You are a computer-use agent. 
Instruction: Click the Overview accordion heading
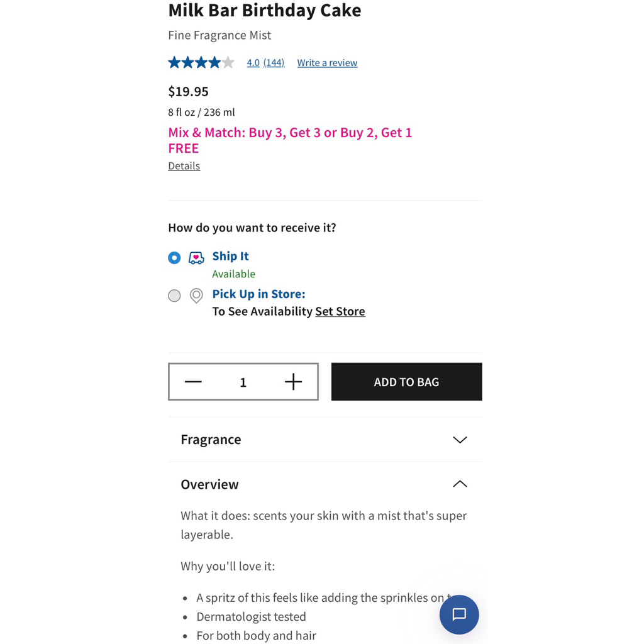209,484
